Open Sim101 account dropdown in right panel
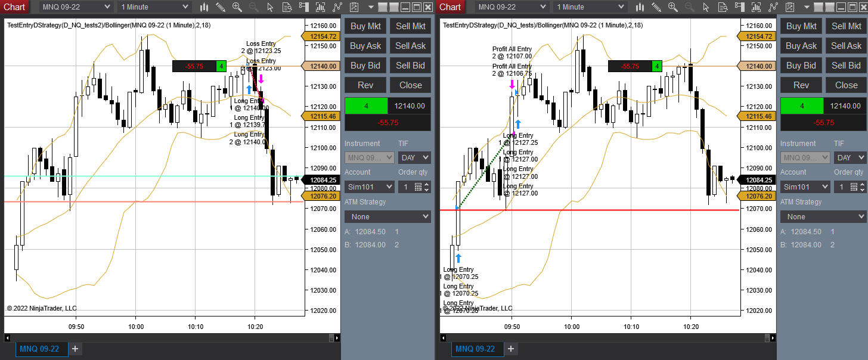This screenshot has height=360, width=868. tap(805, 187)
